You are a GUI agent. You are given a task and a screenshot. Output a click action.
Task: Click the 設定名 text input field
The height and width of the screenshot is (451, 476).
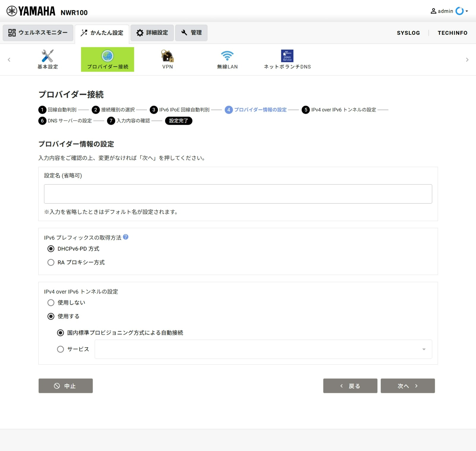238,194
